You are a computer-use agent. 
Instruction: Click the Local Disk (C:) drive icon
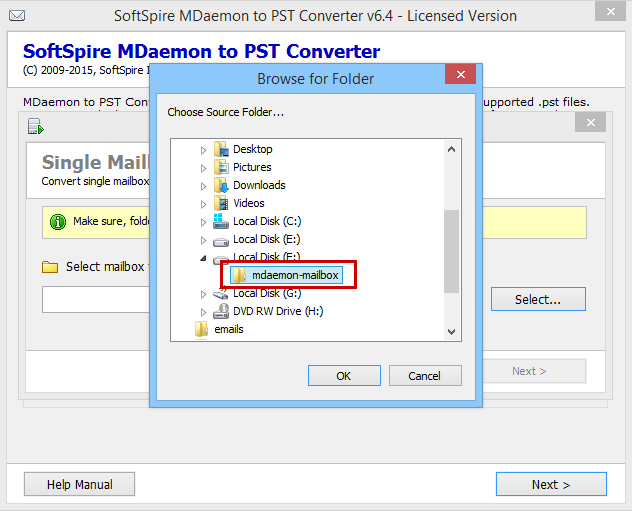221,221
